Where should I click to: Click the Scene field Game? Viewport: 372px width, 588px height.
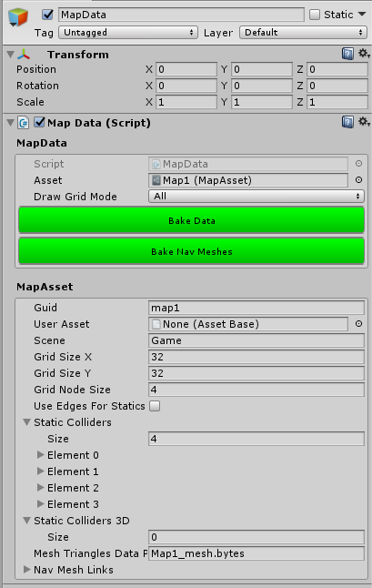point(256,340)
